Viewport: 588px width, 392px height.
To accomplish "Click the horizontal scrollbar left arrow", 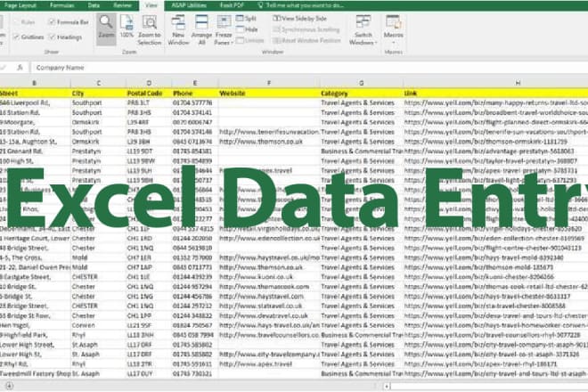I will (387, 386).
